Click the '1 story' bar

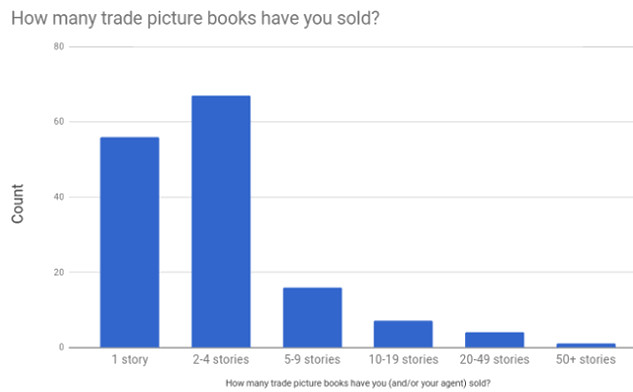(x=130, y=242)
